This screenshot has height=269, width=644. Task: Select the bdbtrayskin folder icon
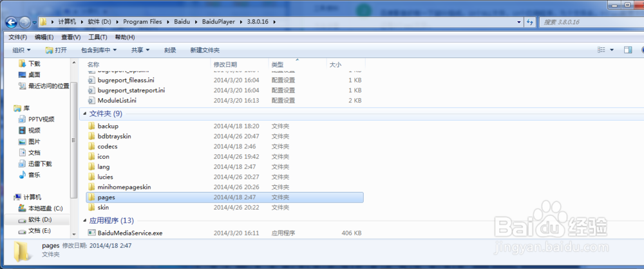click(91, 136)
